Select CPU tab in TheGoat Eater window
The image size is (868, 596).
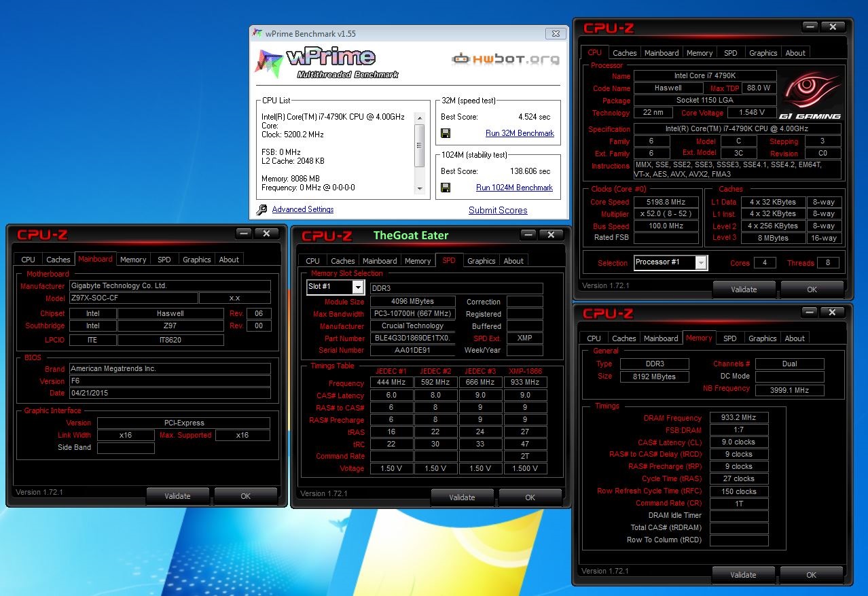(312, 261)
